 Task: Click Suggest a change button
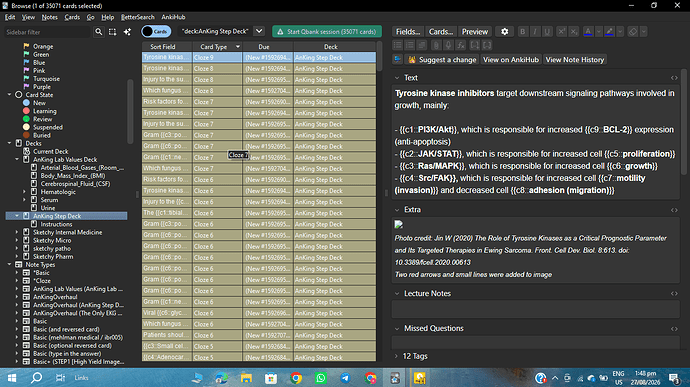tap(442, 59)
